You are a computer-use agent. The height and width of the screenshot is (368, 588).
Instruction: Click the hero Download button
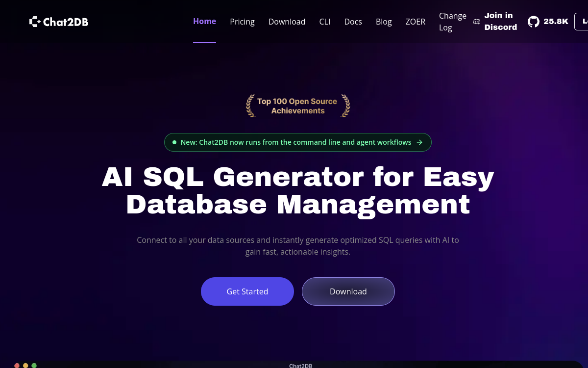tap(348, 291)
